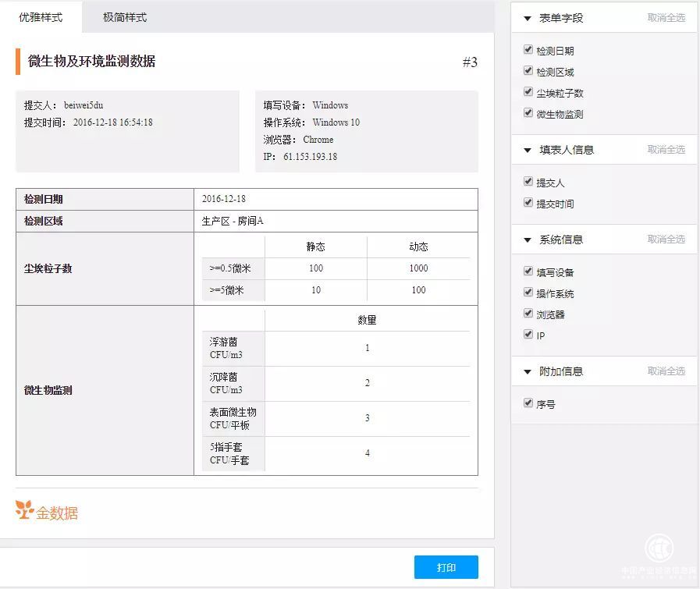700x589 pixels.
Task: Click the 金数据 logo icon
Action: (x=25, y=510)
